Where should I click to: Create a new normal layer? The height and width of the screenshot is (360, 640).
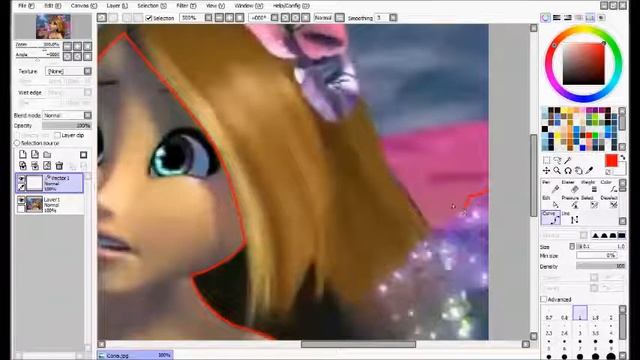point(23,154)
